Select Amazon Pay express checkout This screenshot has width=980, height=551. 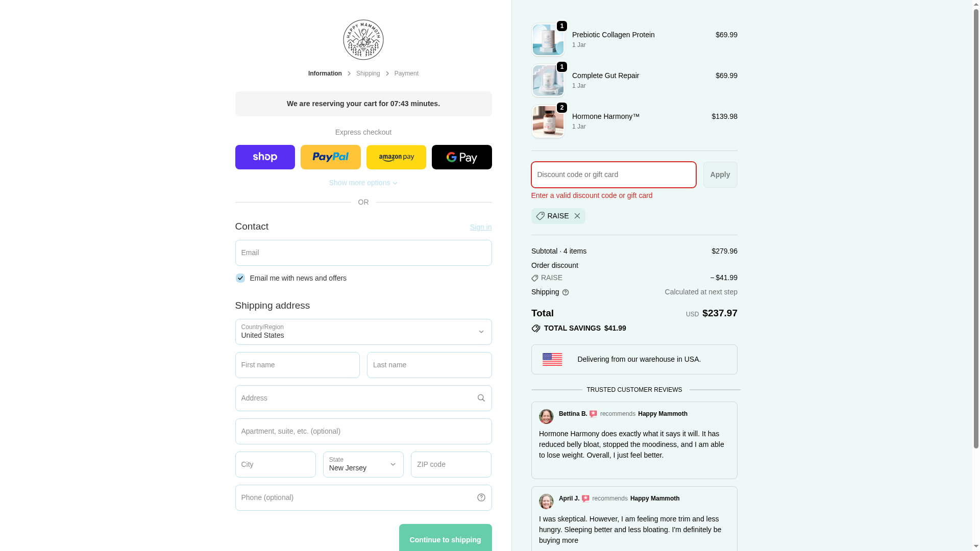coord(396,157)
